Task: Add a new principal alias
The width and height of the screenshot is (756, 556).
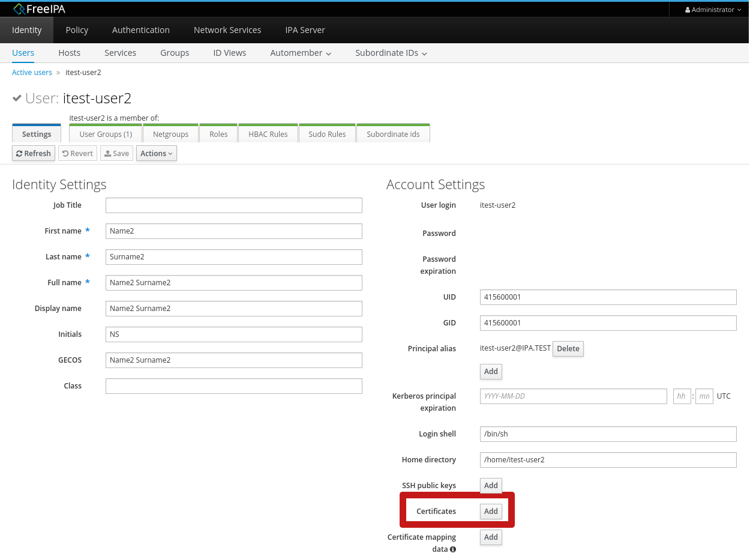Action: [491, 372]
